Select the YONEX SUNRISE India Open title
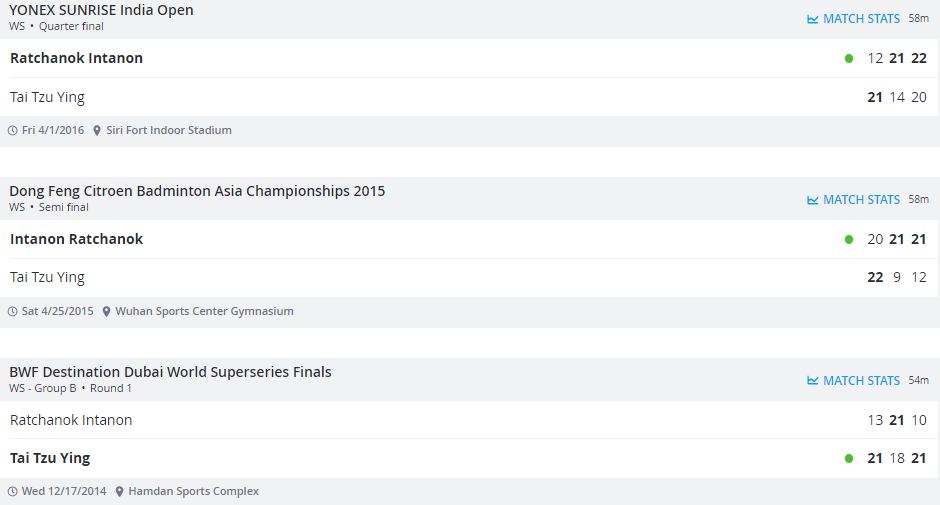This screenshot has height=505, width=940. tap(101, 10)
